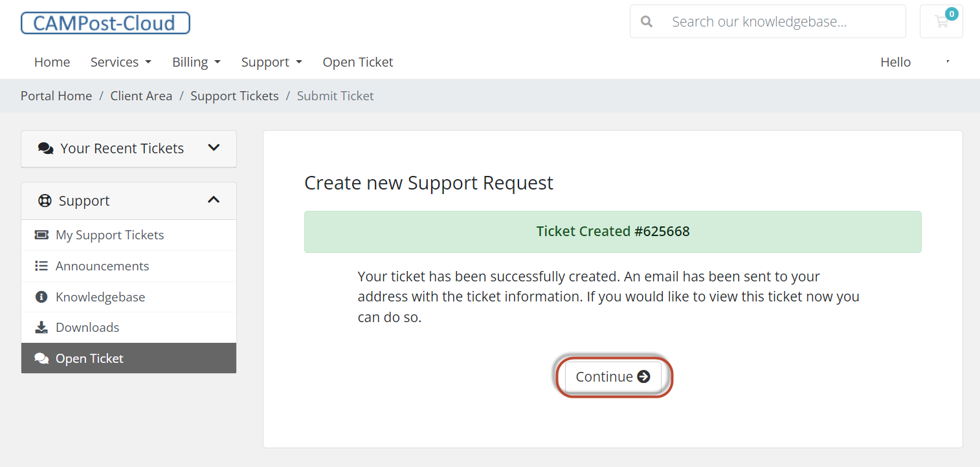Go to Home in the navigation bar
Screen dimensions: 980x467
coord(52,62)
